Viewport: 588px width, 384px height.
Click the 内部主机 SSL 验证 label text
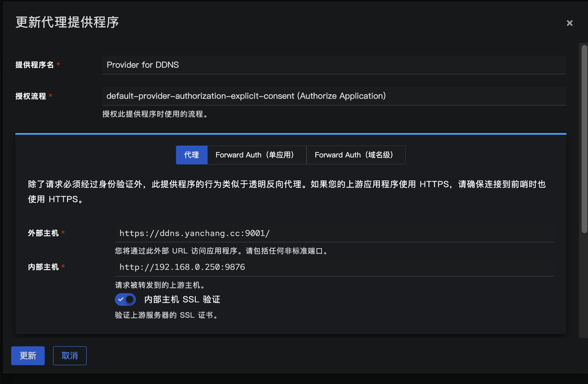click(x=182, y=300)
